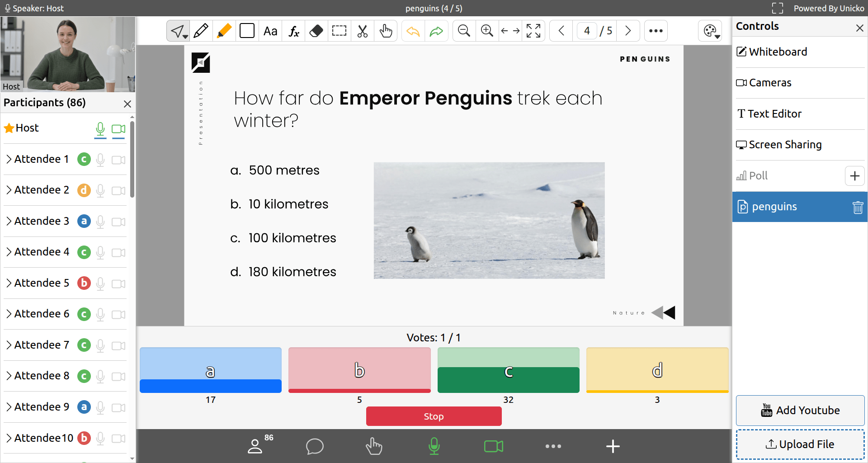This screenshot has height=463, width=868.
Task: Select the dashed marquee selection tool
Action: point(339,31)
